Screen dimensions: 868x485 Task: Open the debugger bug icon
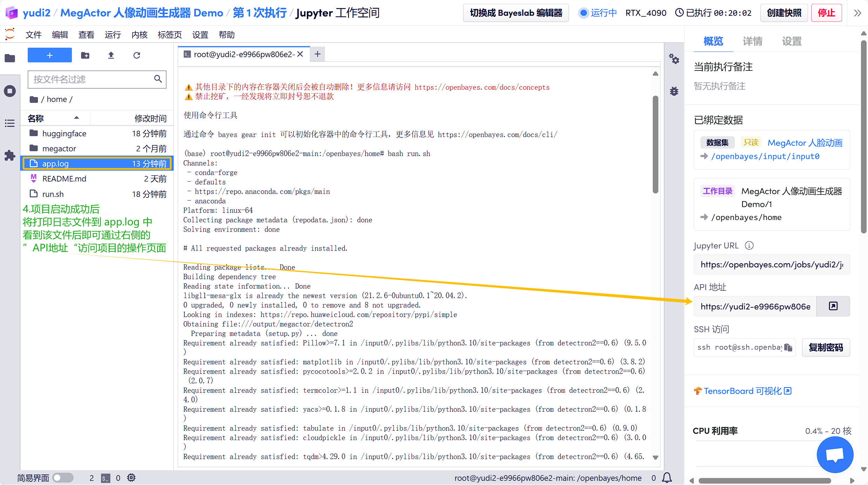point(674,91)
